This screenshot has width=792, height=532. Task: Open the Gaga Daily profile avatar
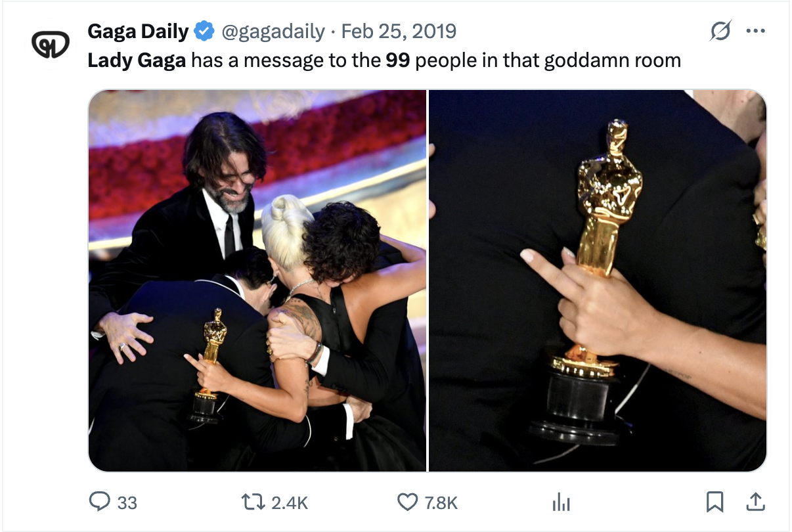coord(48,45)
